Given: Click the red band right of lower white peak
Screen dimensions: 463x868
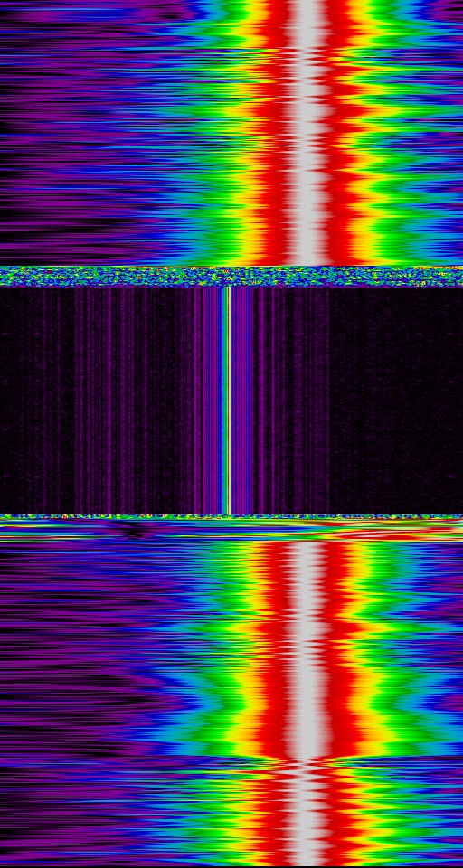Looking at the screenshot, I should (x=342, y=647).
